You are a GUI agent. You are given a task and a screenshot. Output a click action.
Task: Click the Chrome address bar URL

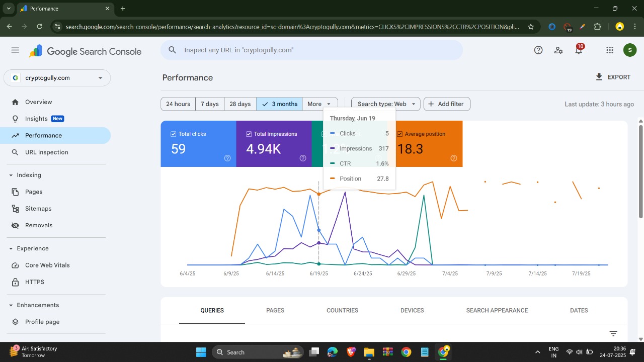(x=292, y=27)
